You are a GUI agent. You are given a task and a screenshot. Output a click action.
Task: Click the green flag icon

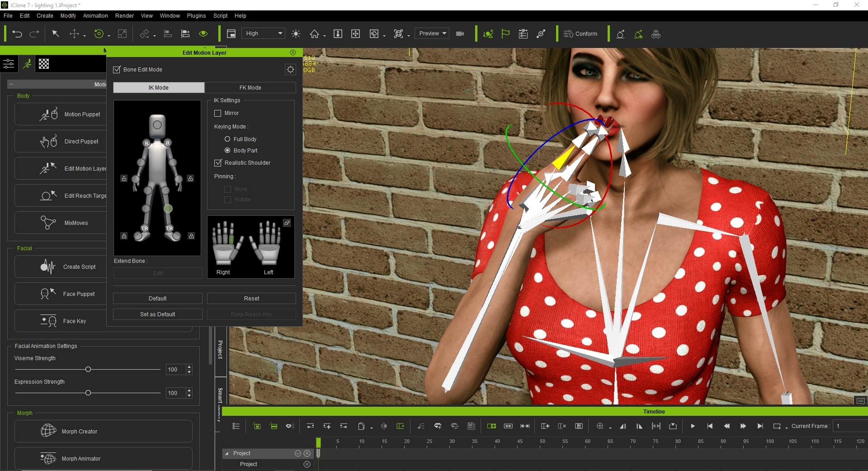pyautogui.click(x=505, y=34)
